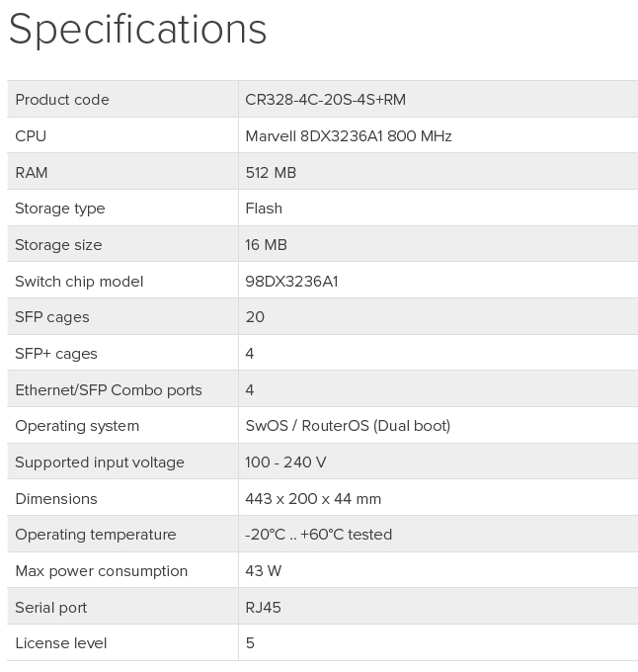
Task: Select the Supported input voltage label
Action: pyautogui.click(x=100, y=462)
